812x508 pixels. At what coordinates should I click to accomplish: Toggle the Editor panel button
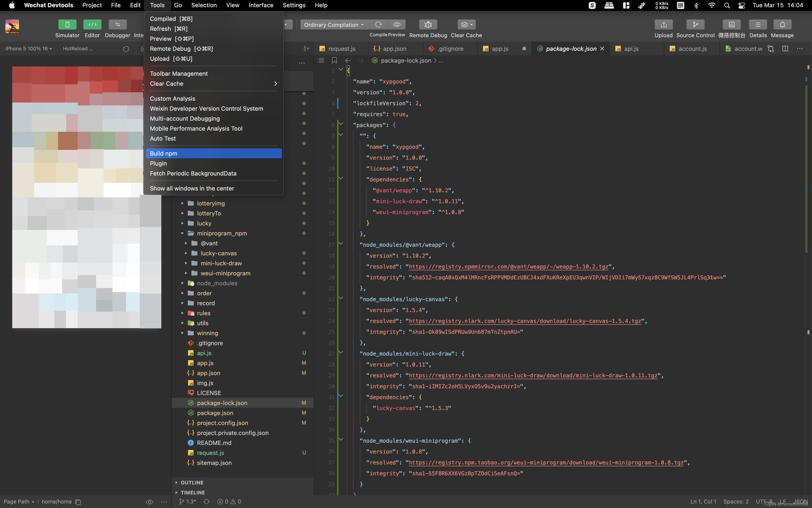click(x=92, y=24)
